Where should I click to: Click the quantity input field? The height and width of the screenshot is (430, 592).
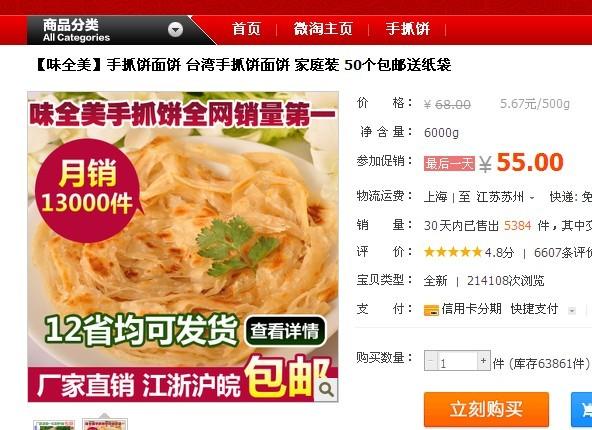pyautogui.click(x=457, y=361)
